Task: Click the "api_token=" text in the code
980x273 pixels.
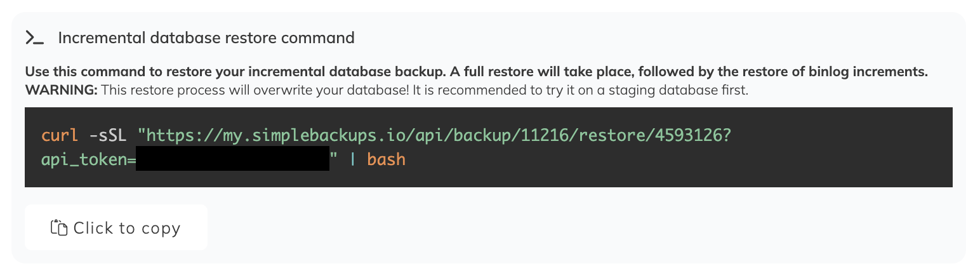Action: click(88, 159)
